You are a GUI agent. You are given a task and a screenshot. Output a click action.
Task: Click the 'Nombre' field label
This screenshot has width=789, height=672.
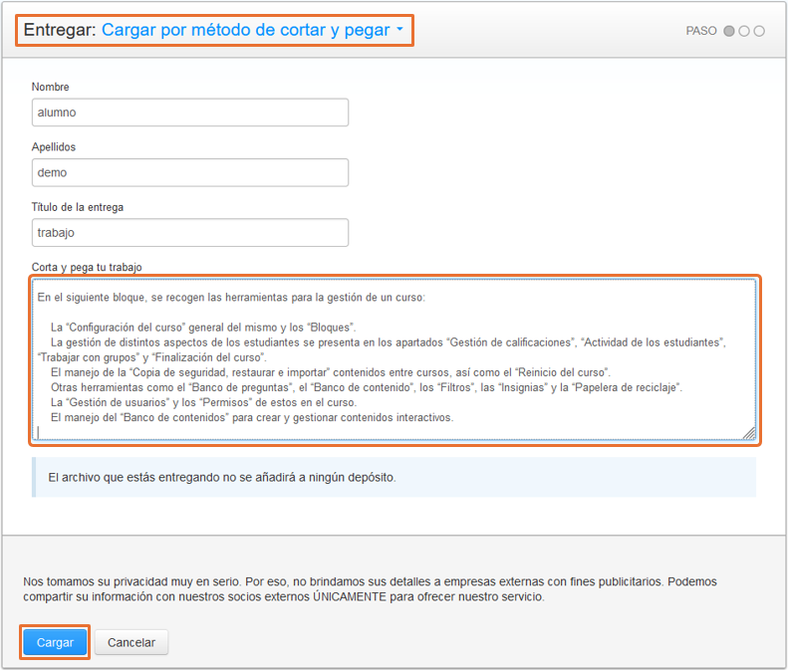coord(51,87)
